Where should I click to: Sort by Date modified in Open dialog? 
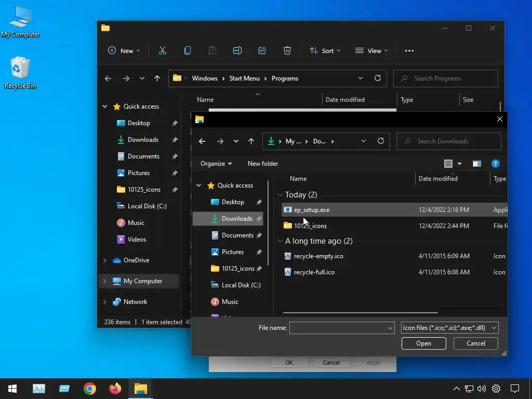coord(437,179)
